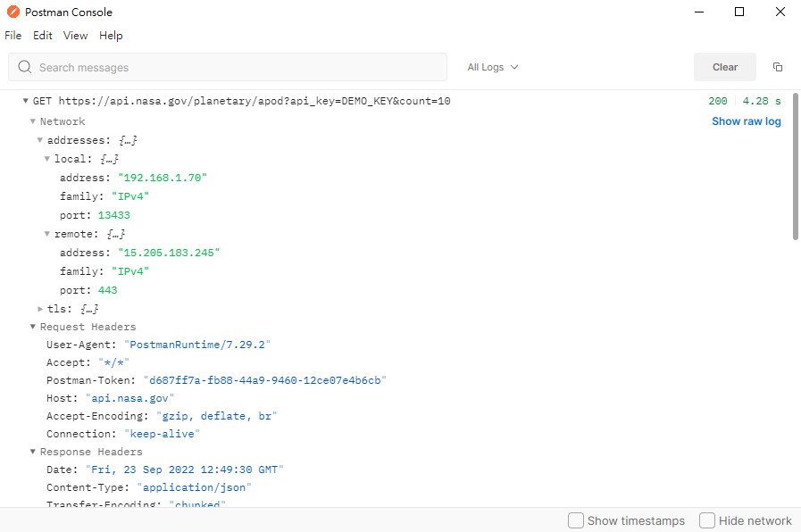Collapse the GET api.nasa.gov request entry
Viewport: 801px width, 532px height.
(x=26, y=101)
